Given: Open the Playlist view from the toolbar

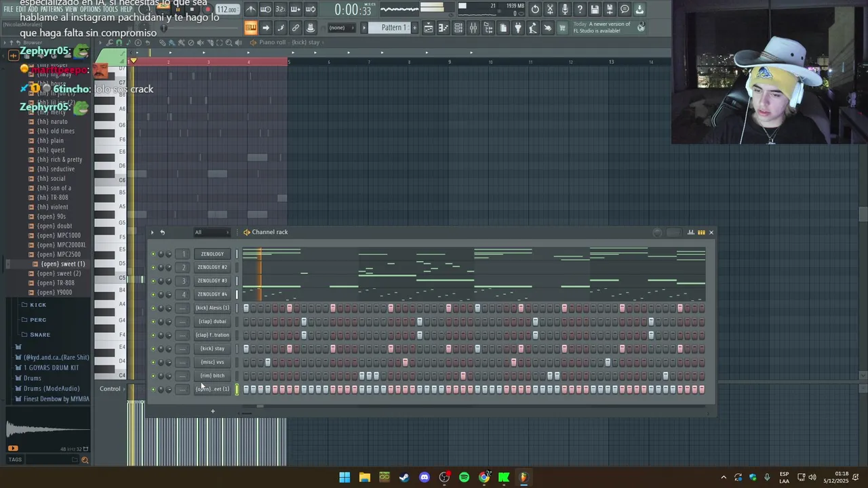Looking at the screenshot, I should pos(429,28).
